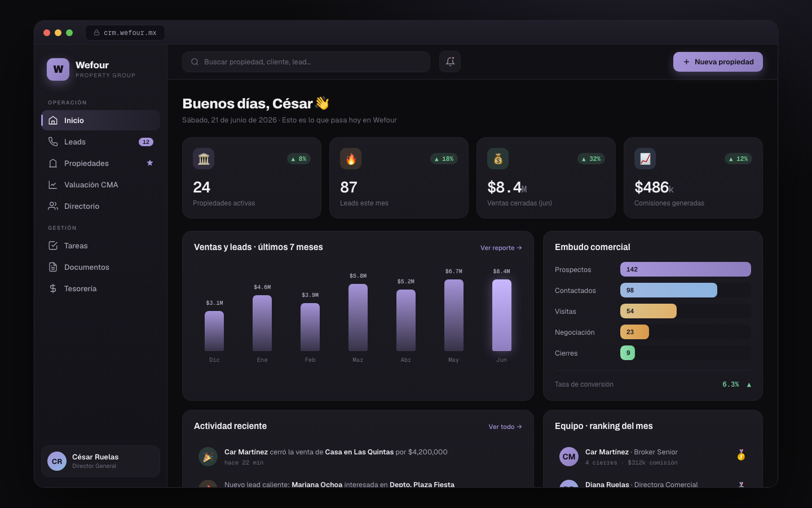Click the search field Buscar propiedad
This screenshot has width=812, height=508.
[306, 62]
